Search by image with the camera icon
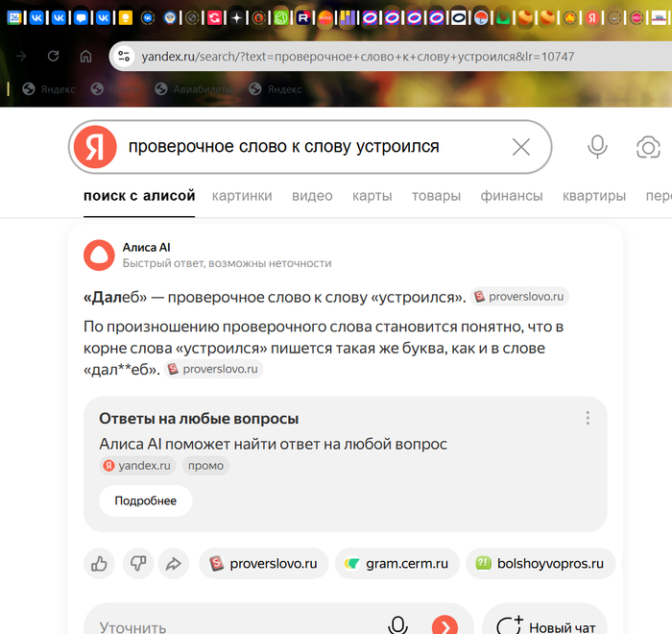672x634 pixels. [x=648, y=147]
